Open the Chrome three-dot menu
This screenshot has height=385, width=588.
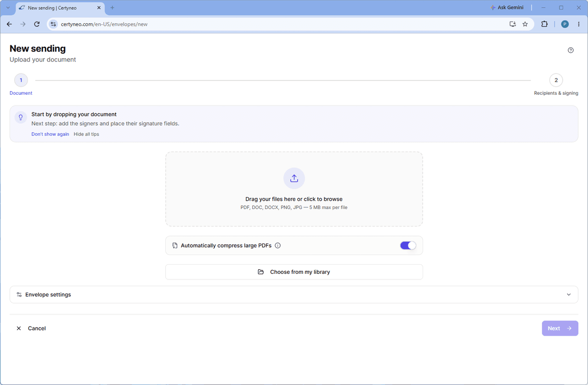[x=578, y=24]
